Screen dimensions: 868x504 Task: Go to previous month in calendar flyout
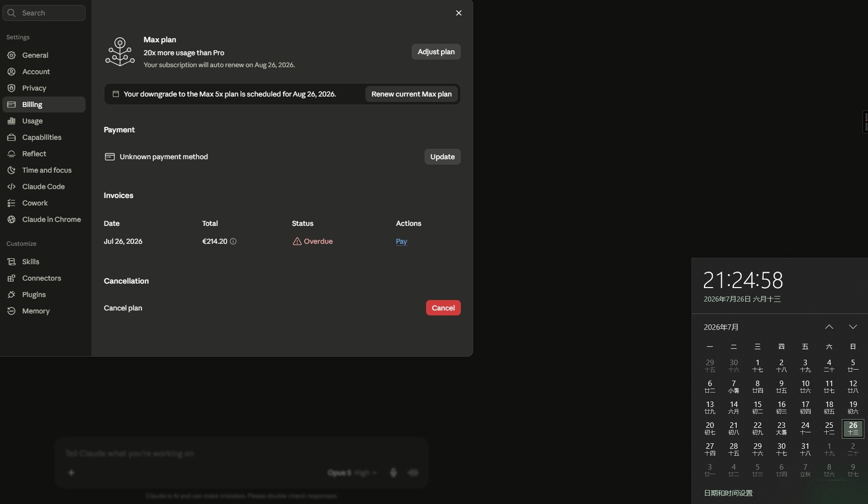[x=829, y=327]
